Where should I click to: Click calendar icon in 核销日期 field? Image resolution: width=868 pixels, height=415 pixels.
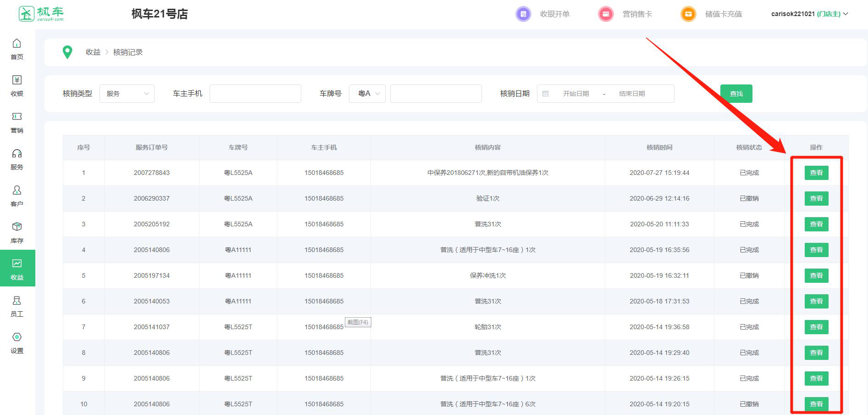tap(546, 94)
